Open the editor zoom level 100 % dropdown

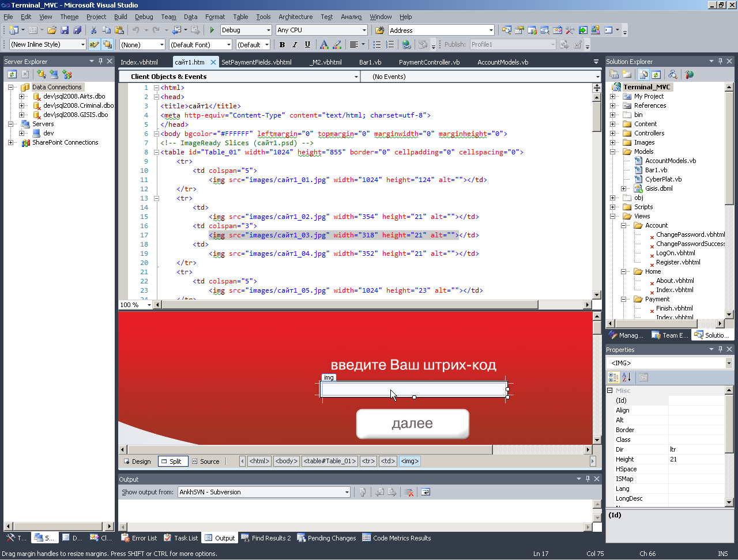(x=149, y=305)
